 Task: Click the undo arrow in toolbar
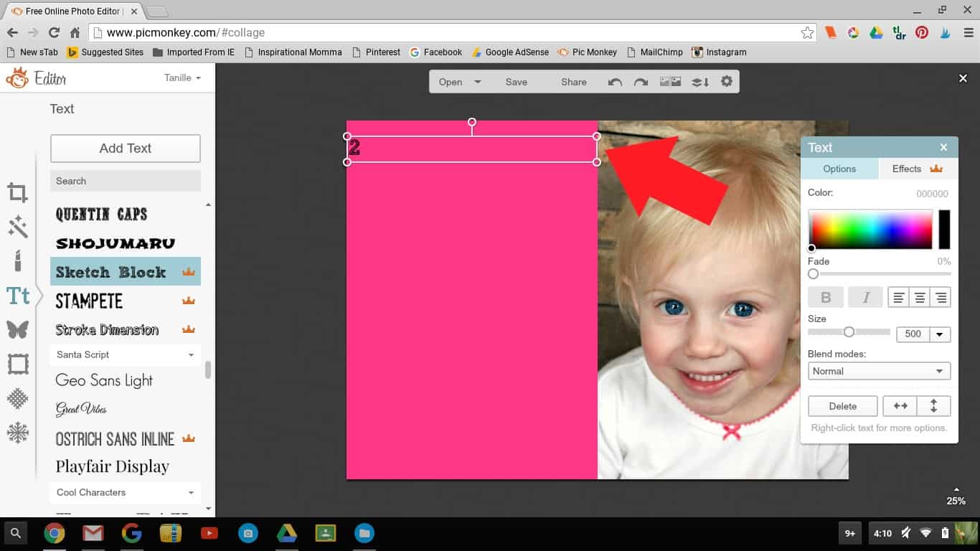click(x=615, y=82)
